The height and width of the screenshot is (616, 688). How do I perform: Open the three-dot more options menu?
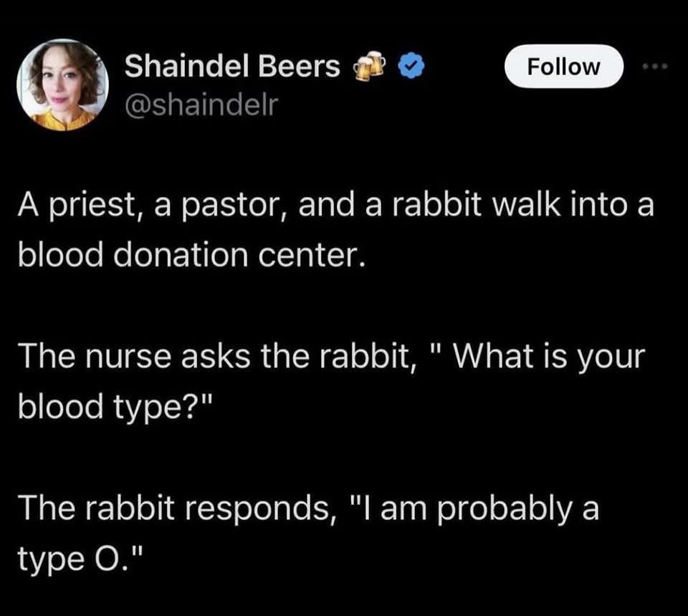(654, 67)
